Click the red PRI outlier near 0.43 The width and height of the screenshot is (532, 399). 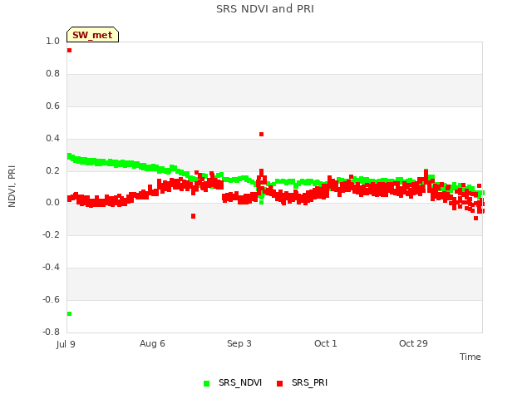[261, 135]
